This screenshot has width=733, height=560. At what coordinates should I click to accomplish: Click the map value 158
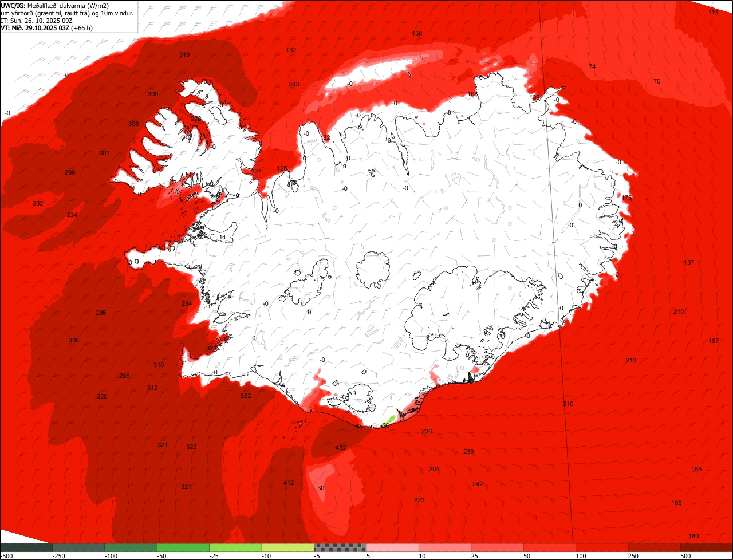point(417,34)
